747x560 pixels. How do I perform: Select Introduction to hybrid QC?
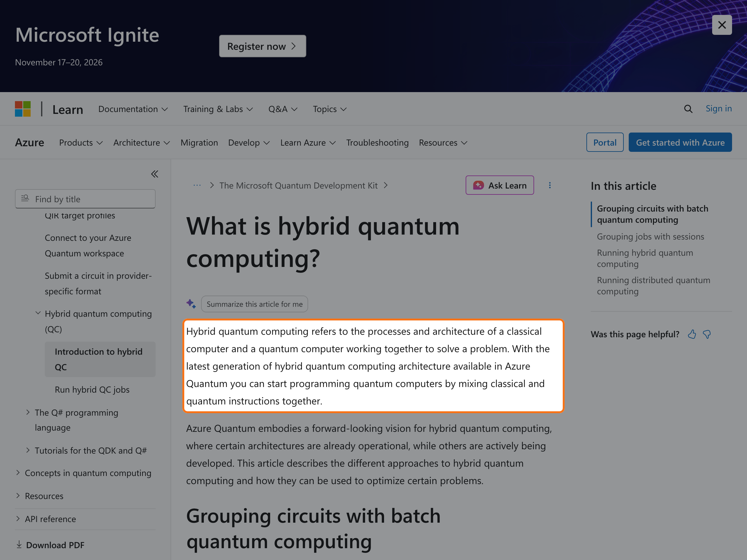tap(100, 359)
